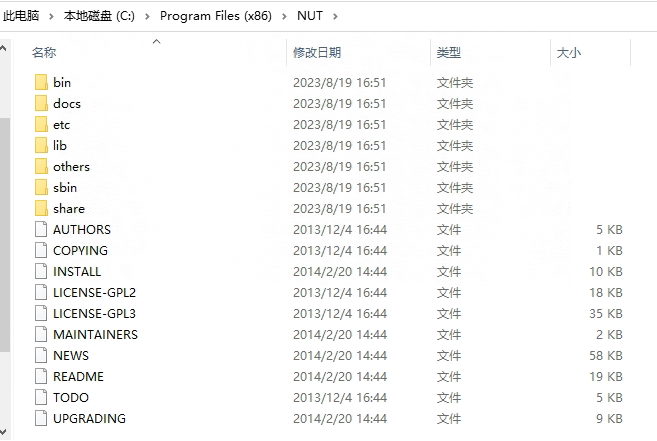Screen dimensions: 657x441
Task: Click the 35 KB size of LICENSE-GPL3
Action: point(606,314)
